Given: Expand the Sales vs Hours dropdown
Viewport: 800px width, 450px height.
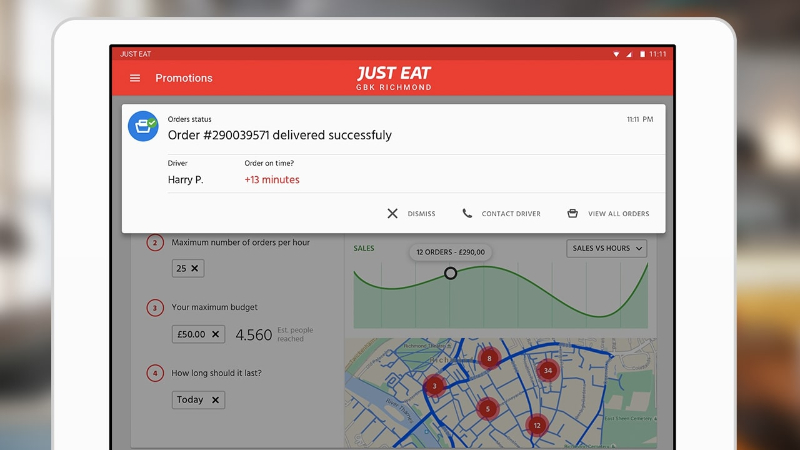Looking at the screenshot, I should (607, 248).
